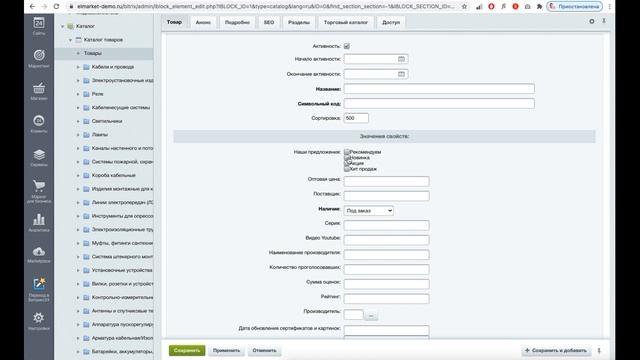Viewport: 640px width, 360px height.
Task: Open the Marketplace cloud download section
Action: coord(39,254)
